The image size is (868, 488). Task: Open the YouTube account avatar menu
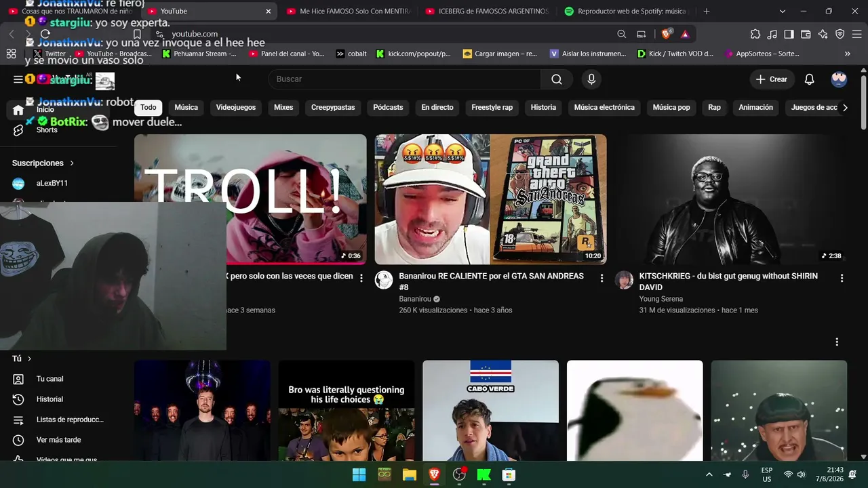839,79
